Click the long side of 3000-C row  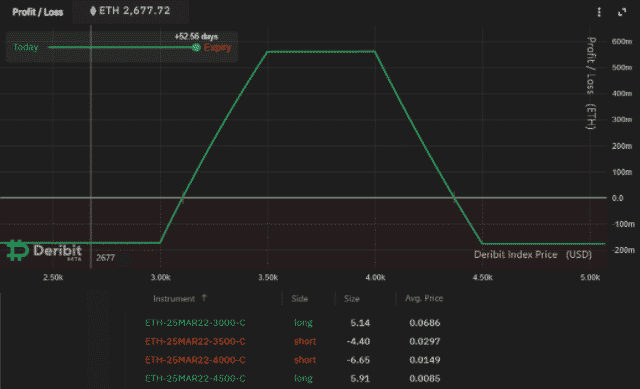pos(303,323)
